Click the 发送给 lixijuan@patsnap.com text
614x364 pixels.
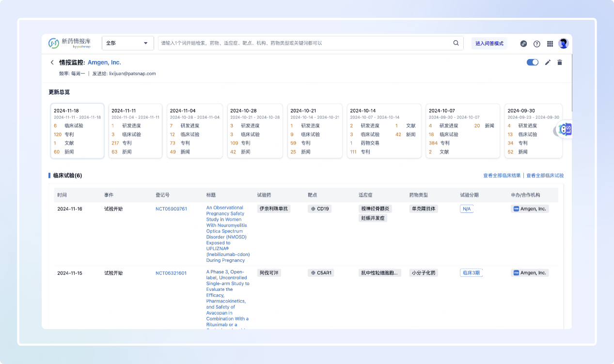pos(124,74)
